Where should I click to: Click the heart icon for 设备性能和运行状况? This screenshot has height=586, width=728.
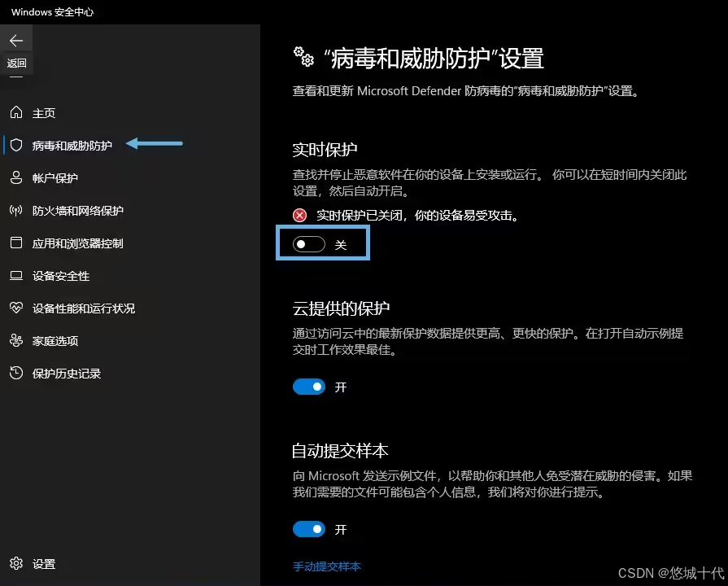pos(16,308)
